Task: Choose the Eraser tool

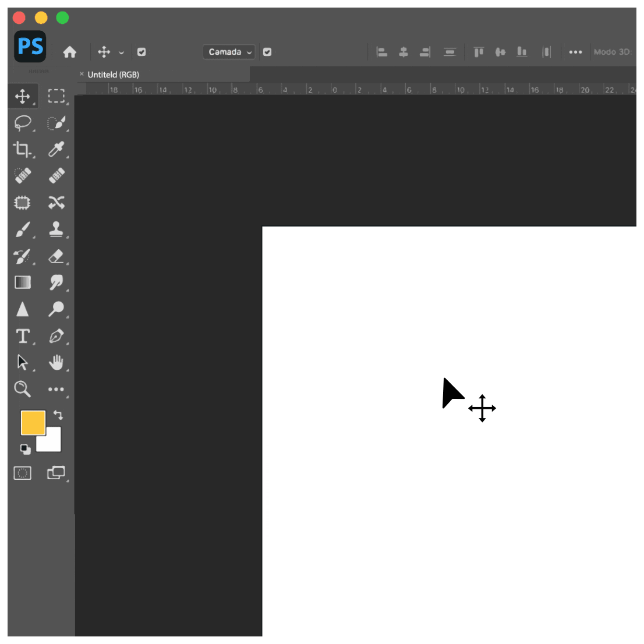Action: pyautogui.click(x=56, y=256)
